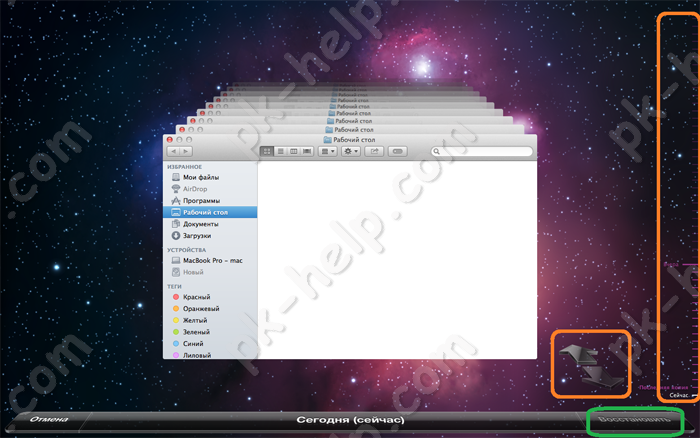Image resolution: width=700 pixels, height=438 pixels.
Task: Click the MacBook Pro laptop icon
Action: (176, 260)
